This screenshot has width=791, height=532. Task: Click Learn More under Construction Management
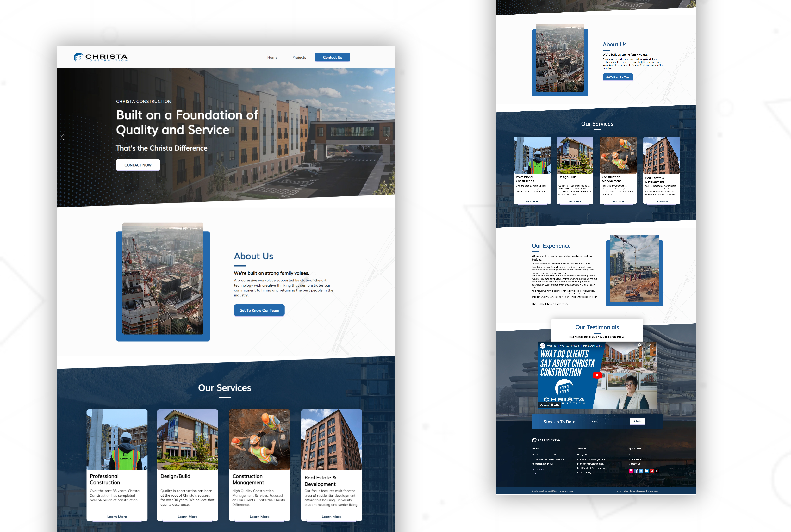coord(259,517)
